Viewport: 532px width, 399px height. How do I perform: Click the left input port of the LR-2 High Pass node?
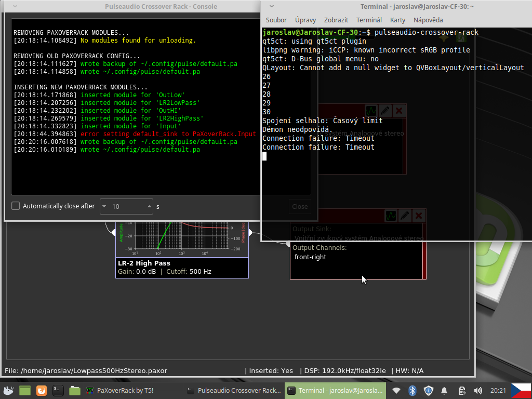point(113,232)
